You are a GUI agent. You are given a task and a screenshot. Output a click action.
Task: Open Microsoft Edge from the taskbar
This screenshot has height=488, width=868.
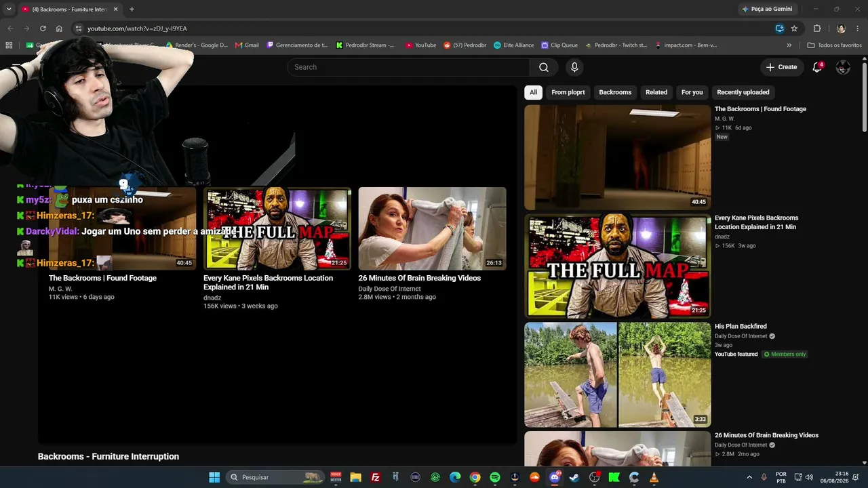[x=455, y=477]
